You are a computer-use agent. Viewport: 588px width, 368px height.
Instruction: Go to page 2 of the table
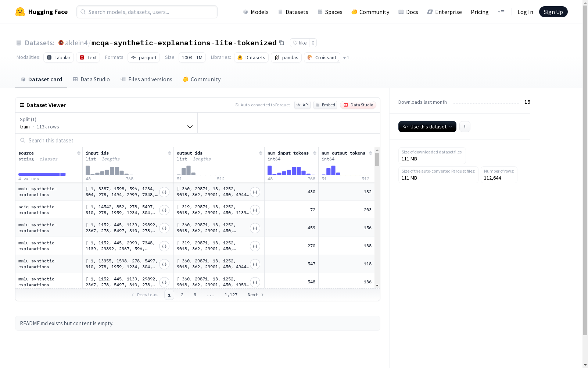click(182, 295)
